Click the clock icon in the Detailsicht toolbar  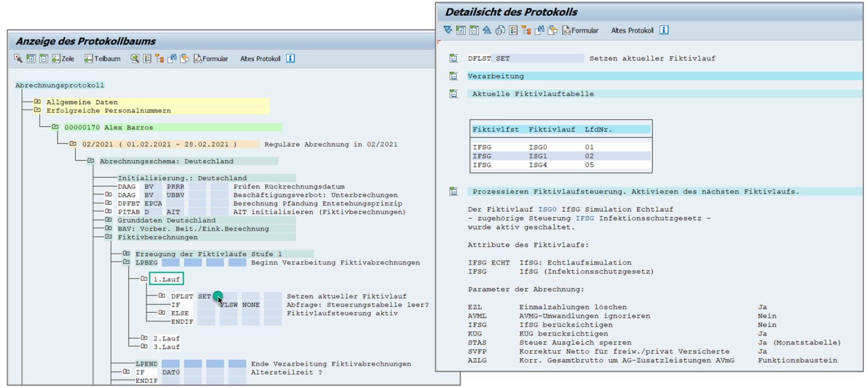coord(499,30)
